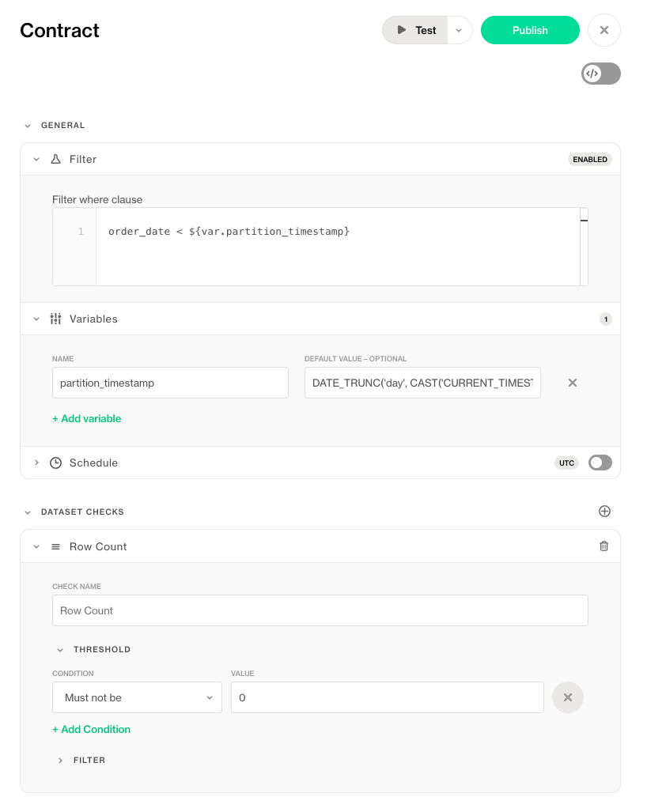Add a dataset check with plus icon
The height and width of the screenshot is (812, 647).
(x=604, y=512)
